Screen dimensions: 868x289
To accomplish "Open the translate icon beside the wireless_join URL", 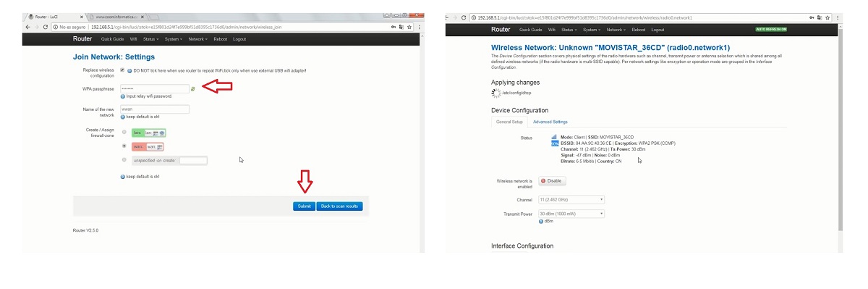I will coord(401,27).
